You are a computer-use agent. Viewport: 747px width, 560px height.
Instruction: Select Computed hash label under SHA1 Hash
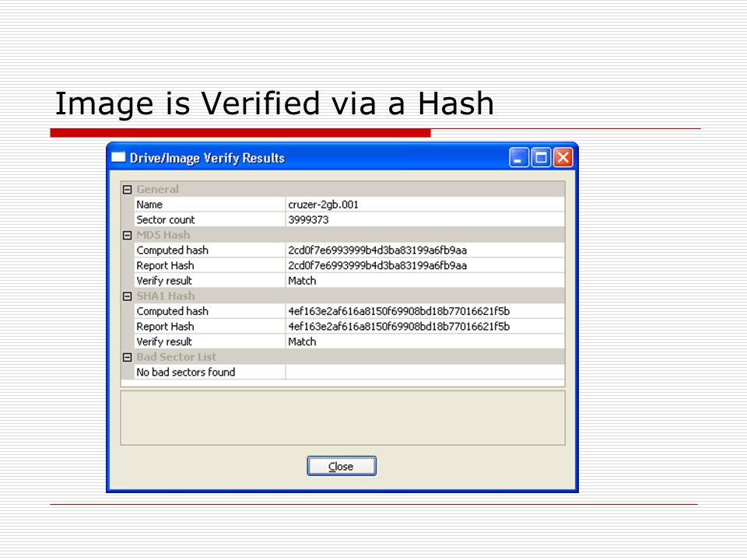[x=172, y=311]
